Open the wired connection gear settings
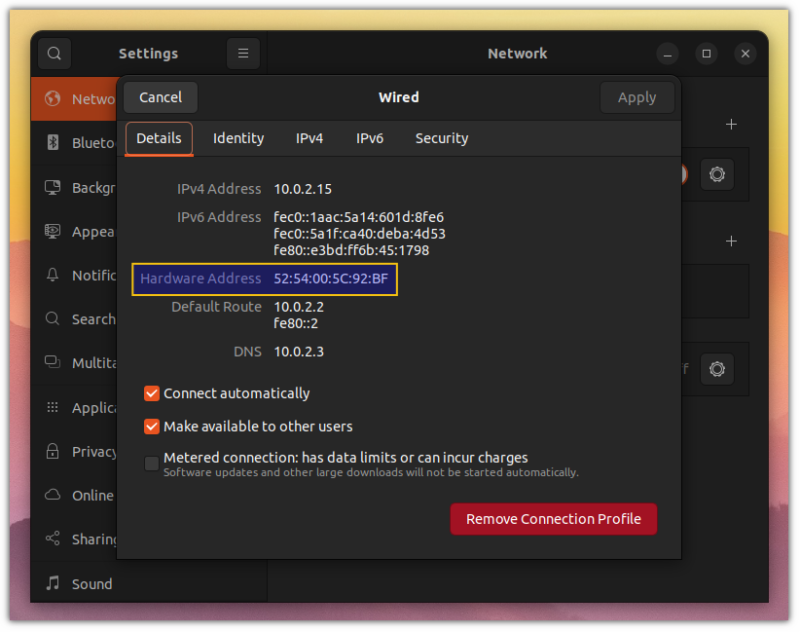The width and height of the screenshot is (800, 632). coord(717,174)
